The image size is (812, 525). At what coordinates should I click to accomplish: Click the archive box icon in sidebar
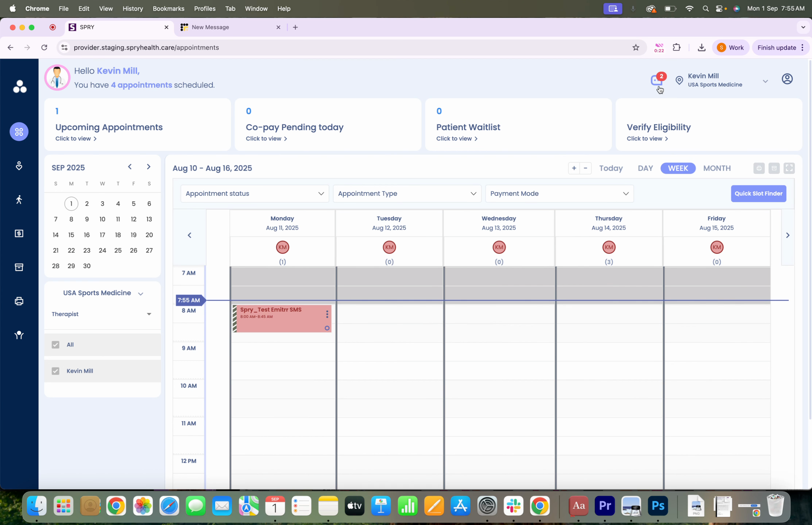(x=19, y=267)
